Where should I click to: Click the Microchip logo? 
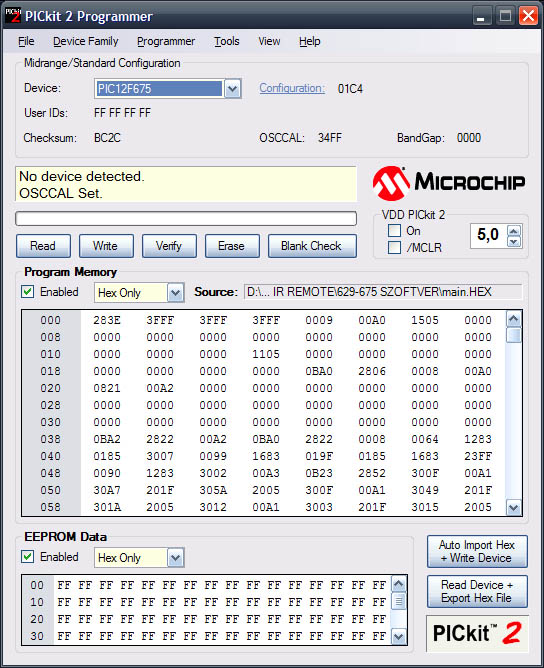pos(449,183)
